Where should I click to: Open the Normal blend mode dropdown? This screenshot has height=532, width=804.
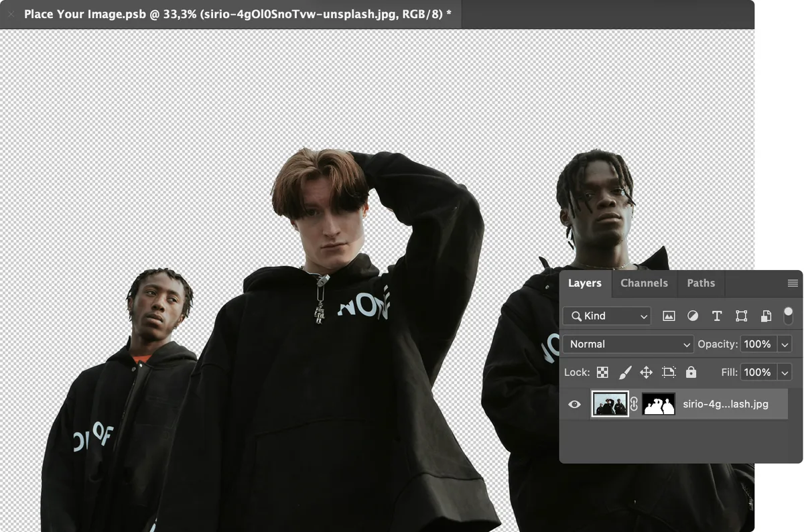point(628,344)
